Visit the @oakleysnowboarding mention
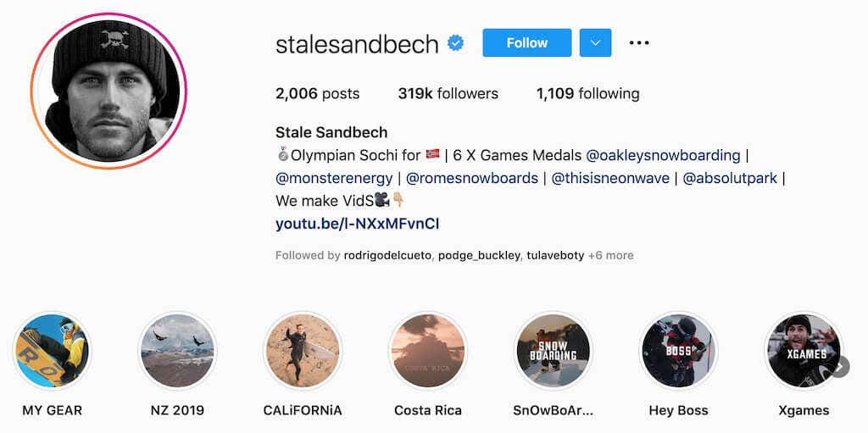 [x=663, y=156]
